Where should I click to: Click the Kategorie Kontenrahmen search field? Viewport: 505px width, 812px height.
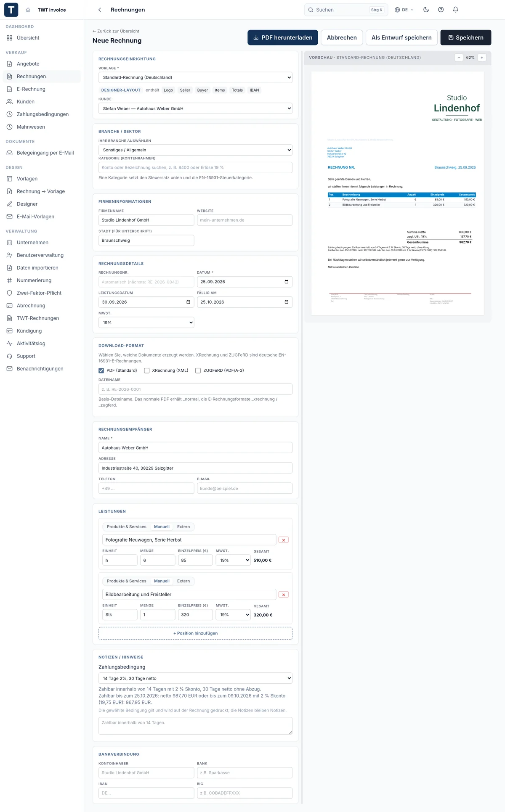click(x=195, y=167)
